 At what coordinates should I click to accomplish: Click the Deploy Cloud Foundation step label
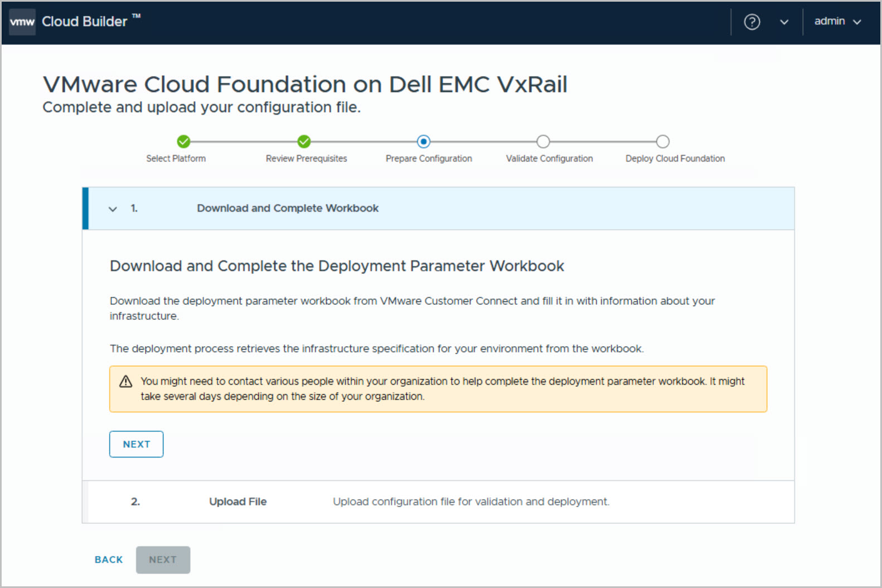[675, 159]
